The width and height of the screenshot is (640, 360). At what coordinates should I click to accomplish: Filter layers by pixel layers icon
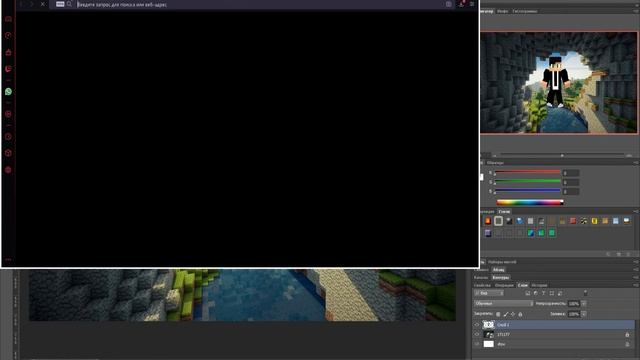pos(527,293)
